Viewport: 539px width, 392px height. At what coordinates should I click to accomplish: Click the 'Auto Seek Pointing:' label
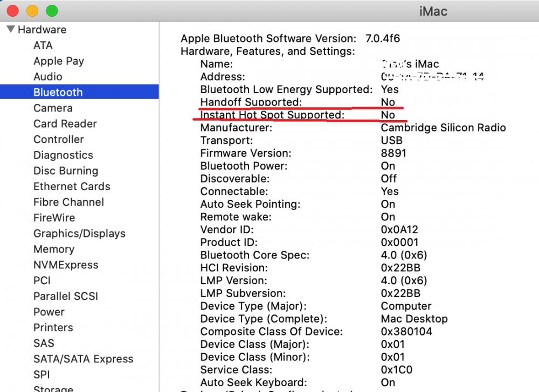[250, 204]
